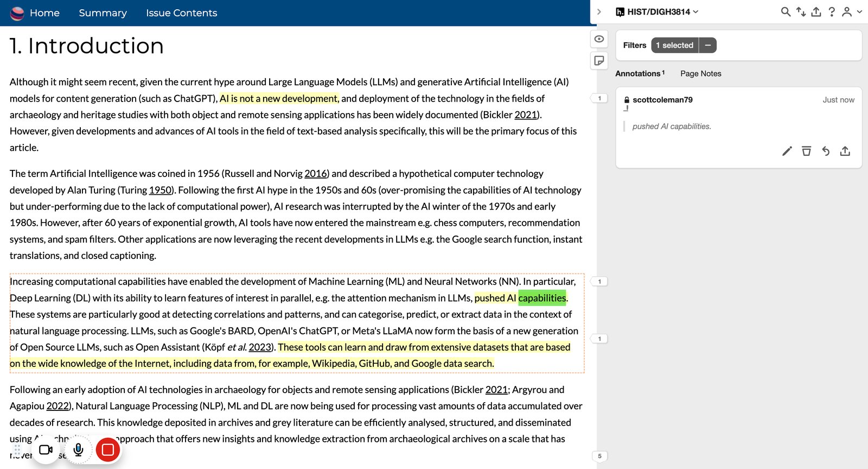The image size is (868, 469).
Task: Go to Issue Contents in the nav bar
Action: [x=181, y=13]
